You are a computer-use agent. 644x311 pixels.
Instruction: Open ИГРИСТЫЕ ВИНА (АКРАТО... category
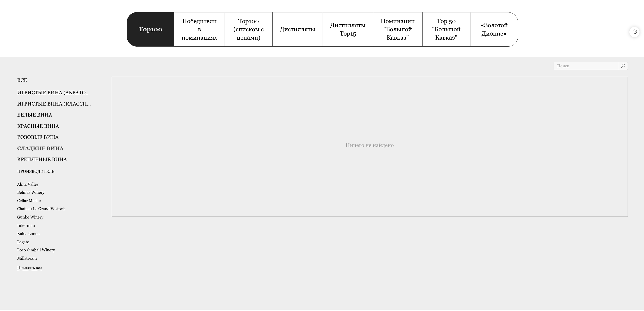coord(53,93)
